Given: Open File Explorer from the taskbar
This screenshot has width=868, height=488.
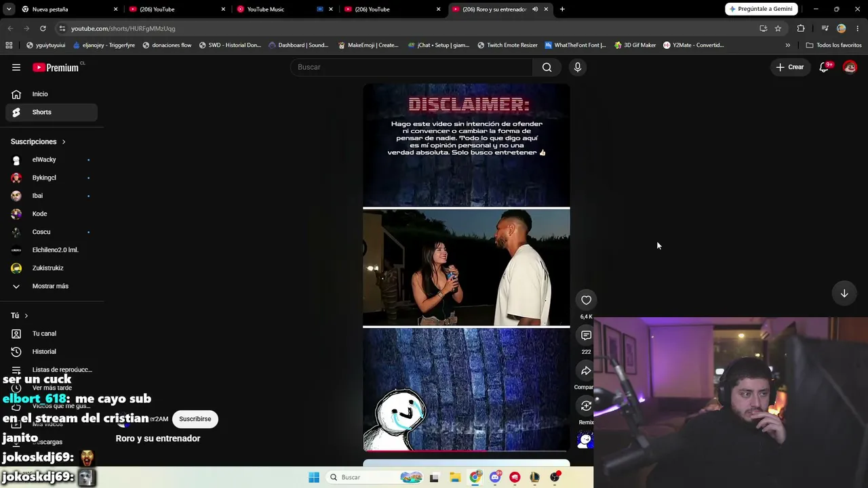Looking at the screenshot, I should (x=454, y=477).
